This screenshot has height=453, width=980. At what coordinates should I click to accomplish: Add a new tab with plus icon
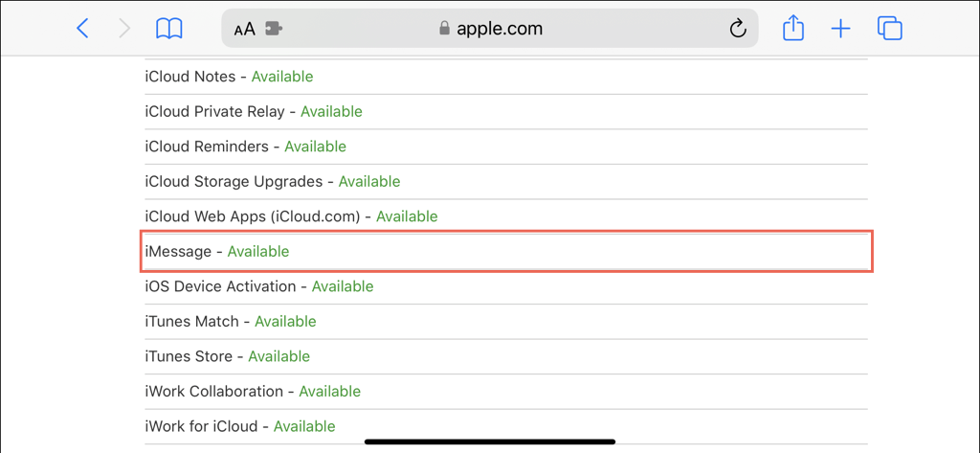[x=840, y=29]
